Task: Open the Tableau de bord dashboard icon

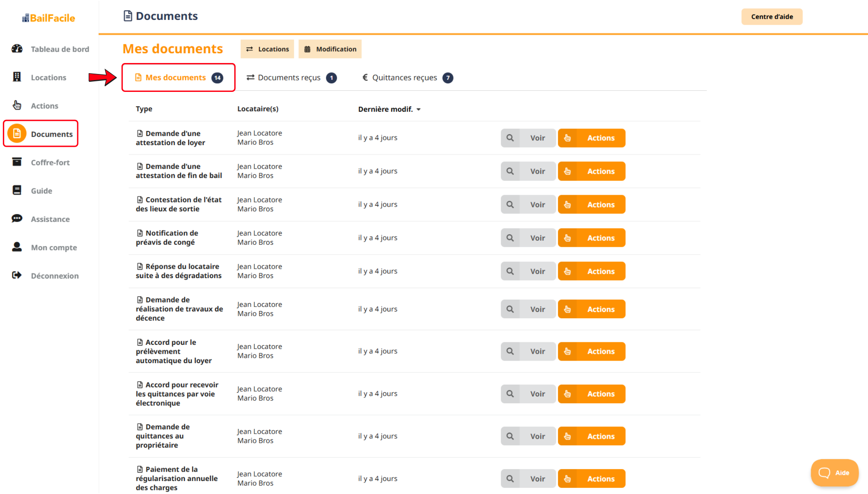Action: click(17, 49)
